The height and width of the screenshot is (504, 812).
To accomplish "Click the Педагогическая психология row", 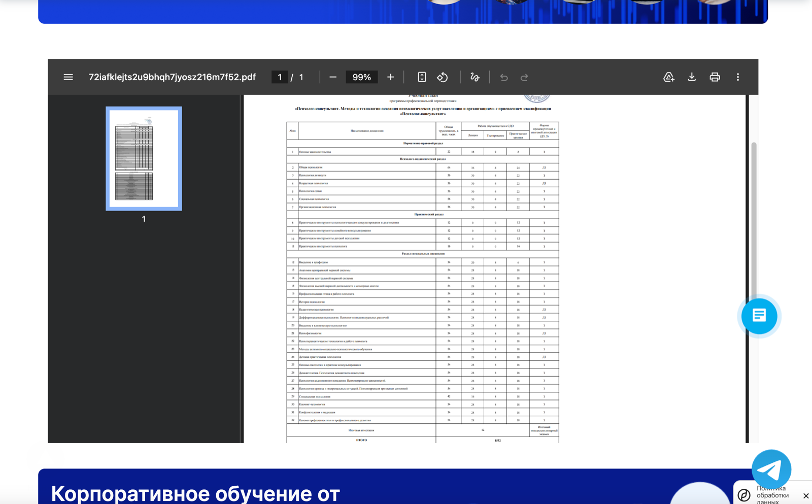I will click(423, 310).
